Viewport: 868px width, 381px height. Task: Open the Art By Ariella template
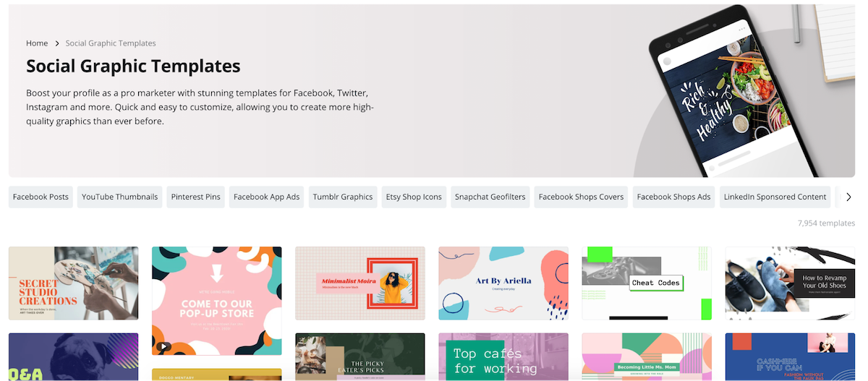[503, 283]
